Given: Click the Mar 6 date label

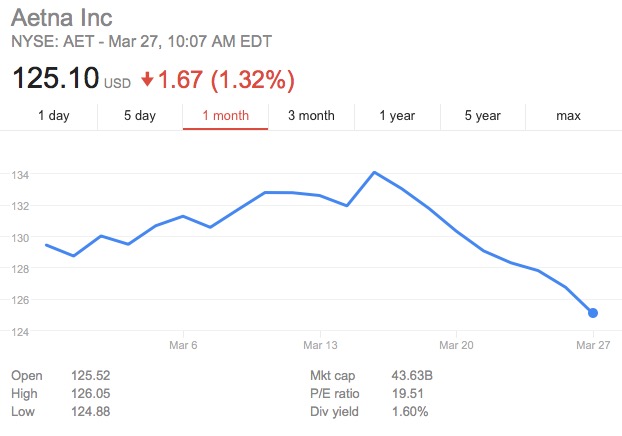Looking at the screenshot, I should [183, 344].
